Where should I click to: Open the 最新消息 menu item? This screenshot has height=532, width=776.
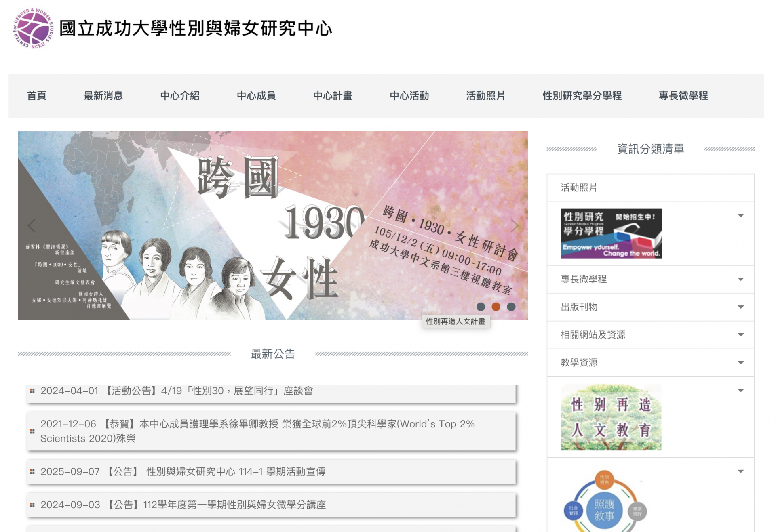point(103,96)
